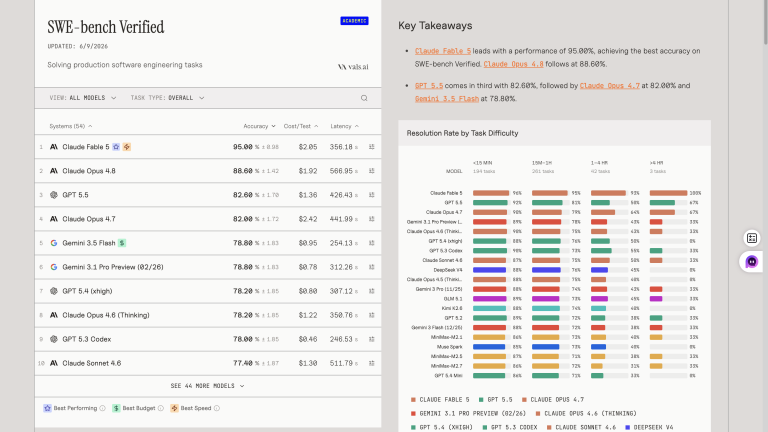The image size is (768, 432).
Task: Click the search magnifier icon in the filter bar
Action: [364, 98]
